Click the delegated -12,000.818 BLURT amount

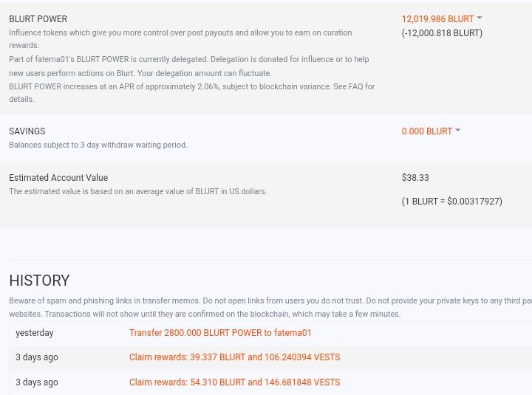[x=442, y=33]
